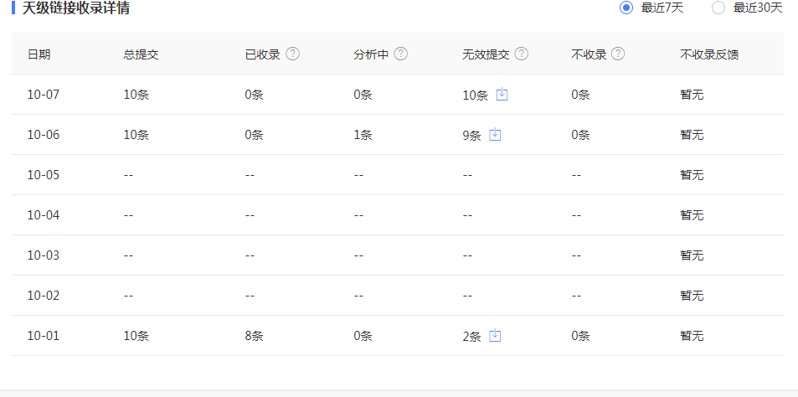Screen dimensions: 798x397
Task: Click the 总提交 column header
Action: pyautogui.click(x=141, y=54)
